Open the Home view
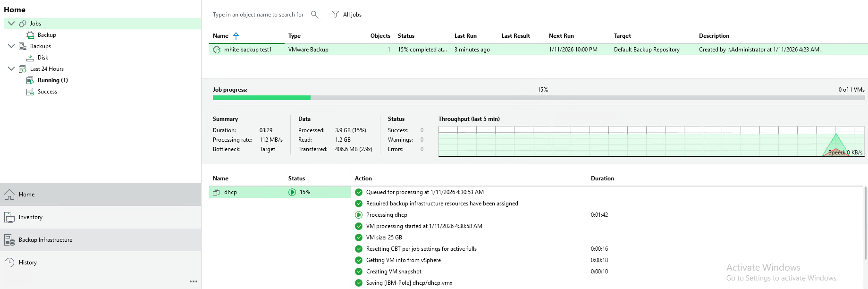The image size is (868, 289). tap(101, 195)
